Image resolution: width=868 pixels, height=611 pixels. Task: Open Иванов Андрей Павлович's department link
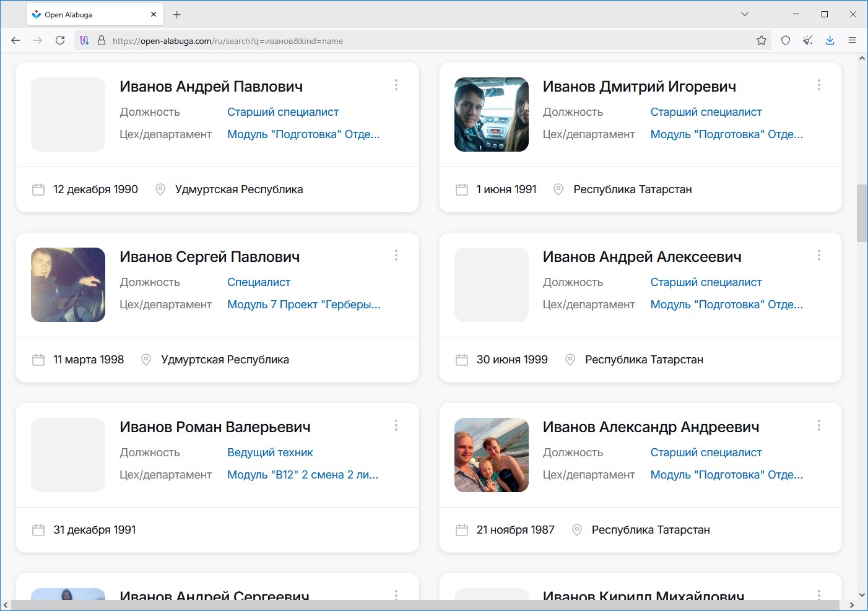(303, 134)
